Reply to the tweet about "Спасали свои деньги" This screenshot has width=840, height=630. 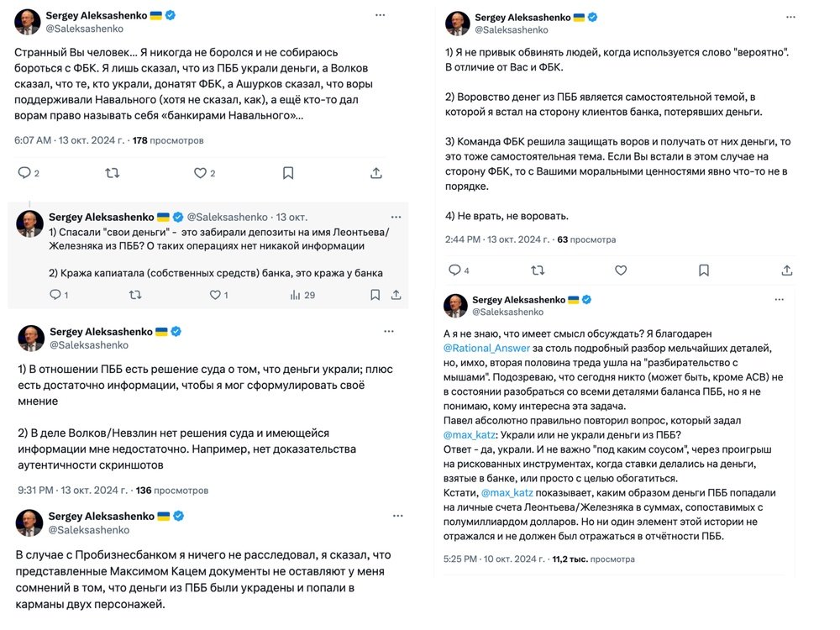[55, 295]
